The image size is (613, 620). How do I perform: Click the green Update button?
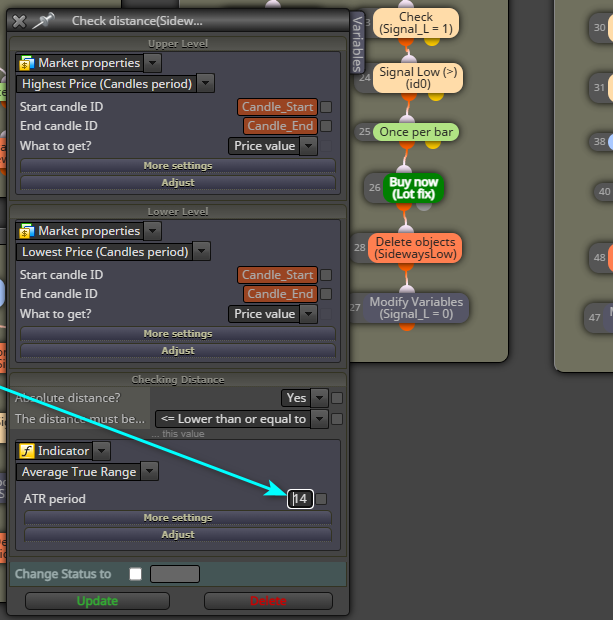97,601
